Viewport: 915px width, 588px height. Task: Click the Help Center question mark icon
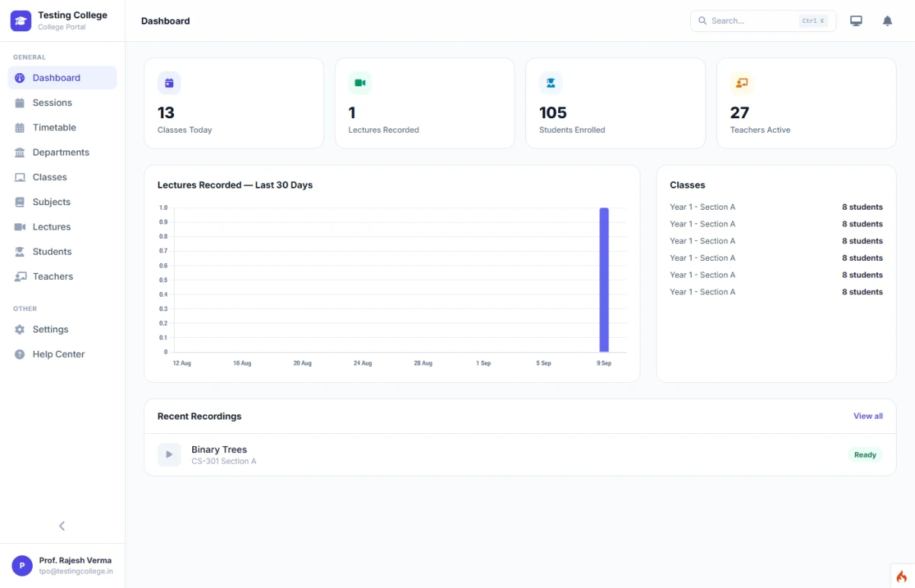point(20,355)
